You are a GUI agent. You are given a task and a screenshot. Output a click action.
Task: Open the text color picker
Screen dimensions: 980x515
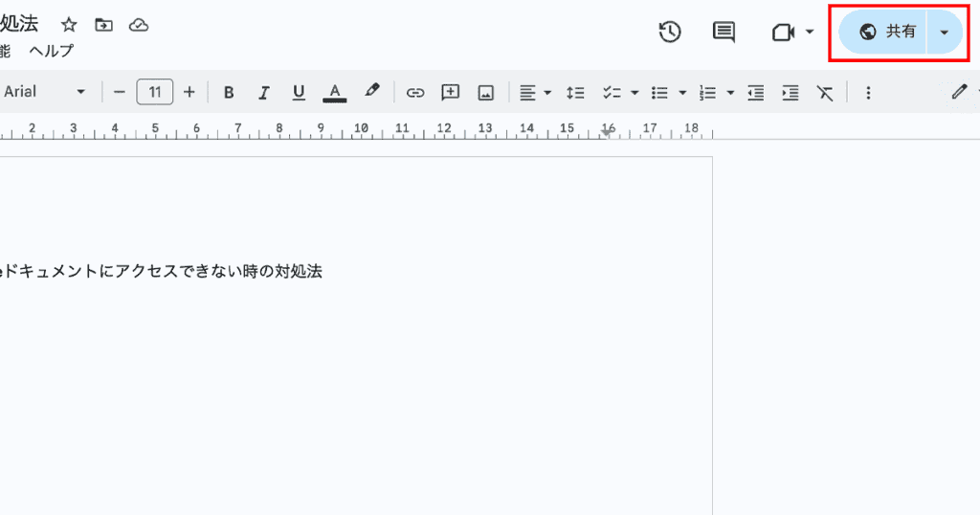(334, 93)
